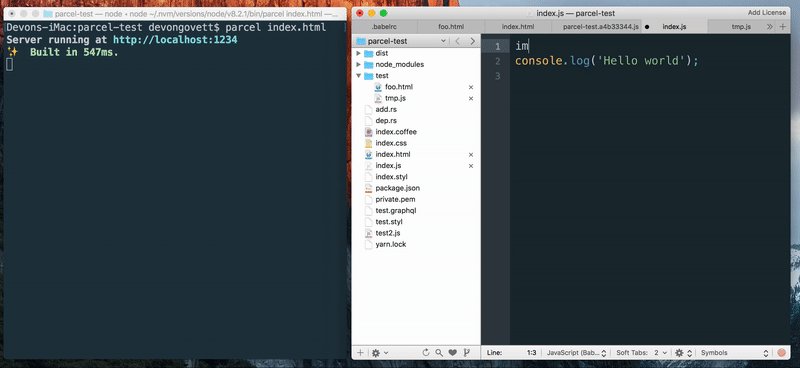The height and width of the screenshot is (368, 800).
Task: Select private.pem in the file browser
Action: (395, 199)
